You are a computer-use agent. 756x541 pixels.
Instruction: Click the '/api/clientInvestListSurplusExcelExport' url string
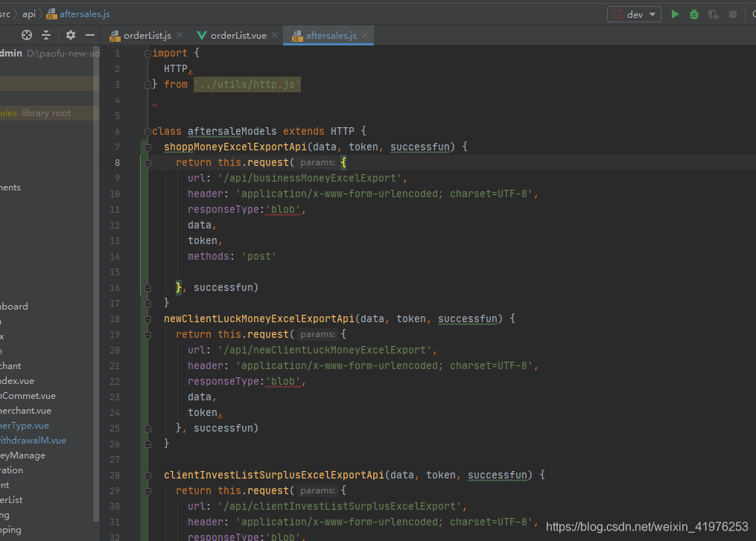click(340, 506)
